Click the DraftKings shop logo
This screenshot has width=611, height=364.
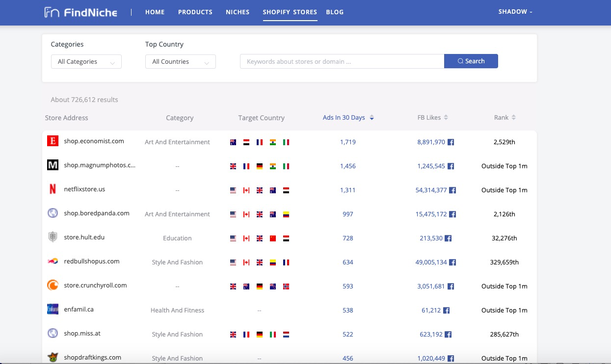(x=53, y=358)
